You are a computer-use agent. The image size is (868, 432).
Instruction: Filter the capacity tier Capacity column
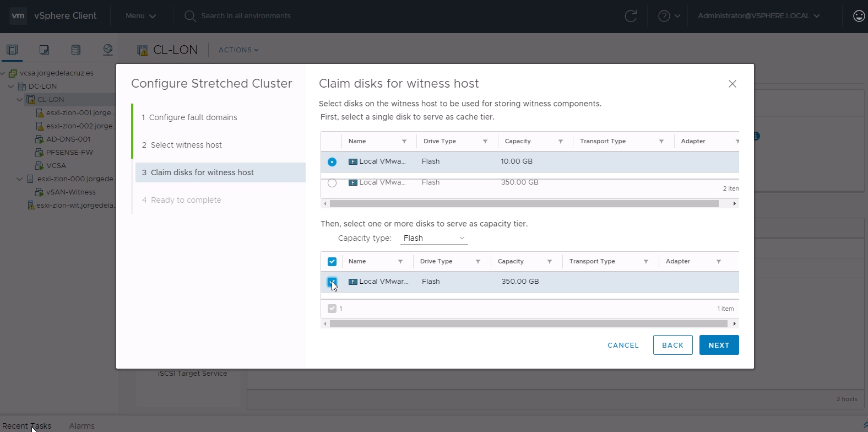[550, 262]
